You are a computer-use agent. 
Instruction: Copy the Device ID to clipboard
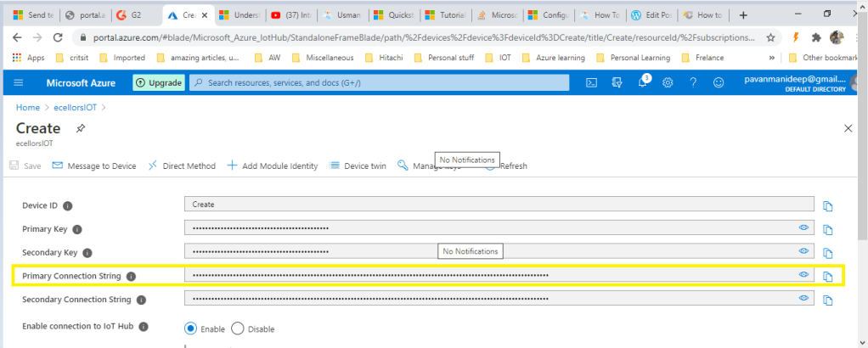coord(827,205)
